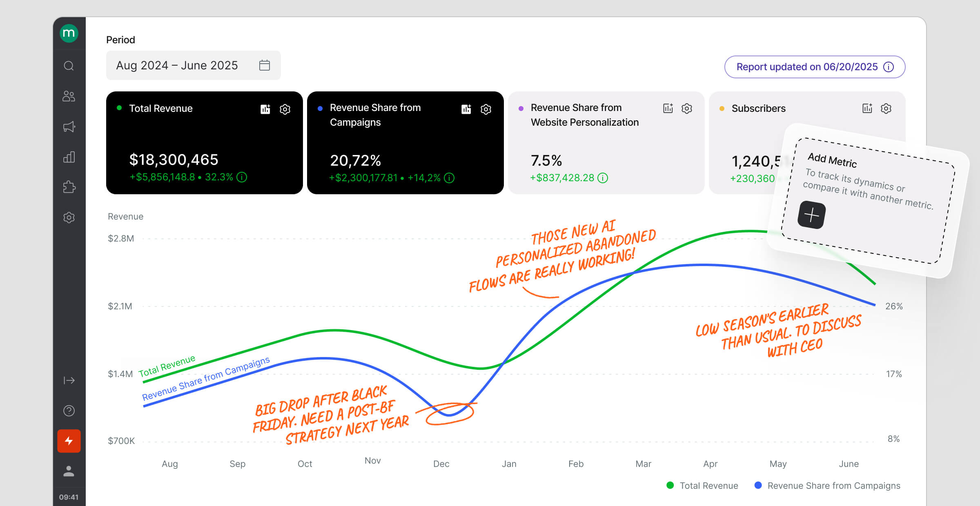Click the Help question-mark icon

coord(69,411)
